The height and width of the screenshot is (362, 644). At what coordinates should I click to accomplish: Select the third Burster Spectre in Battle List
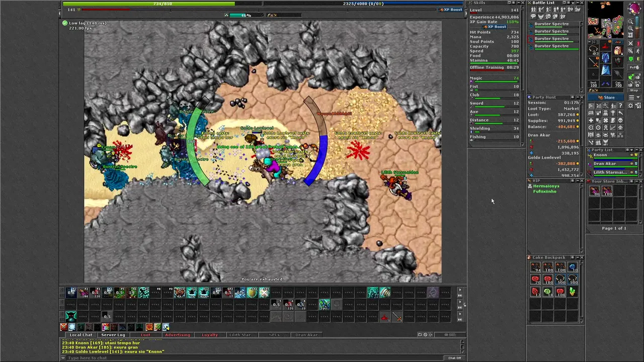pyautogui.click(x=553, y=39)
